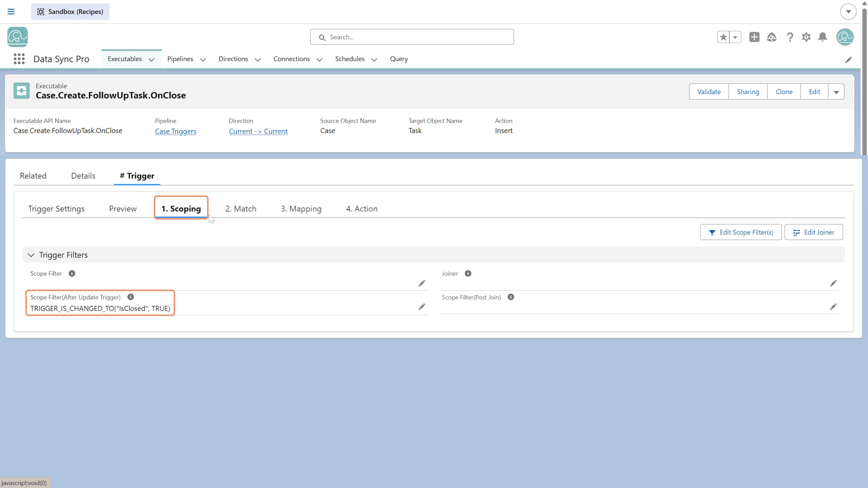Expand the Schedules nav dropdown chevron
Viewport: 868px width, 488px height.
click(374, 60)
